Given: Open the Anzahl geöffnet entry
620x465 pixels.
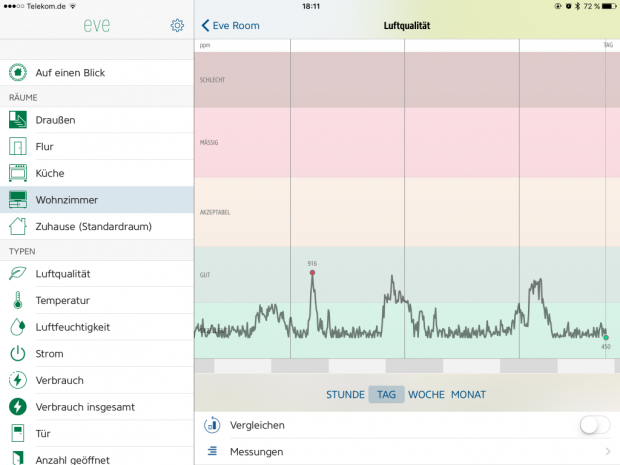Looking at the screenshot, I should pyautogui.click(x=97, y=456).
